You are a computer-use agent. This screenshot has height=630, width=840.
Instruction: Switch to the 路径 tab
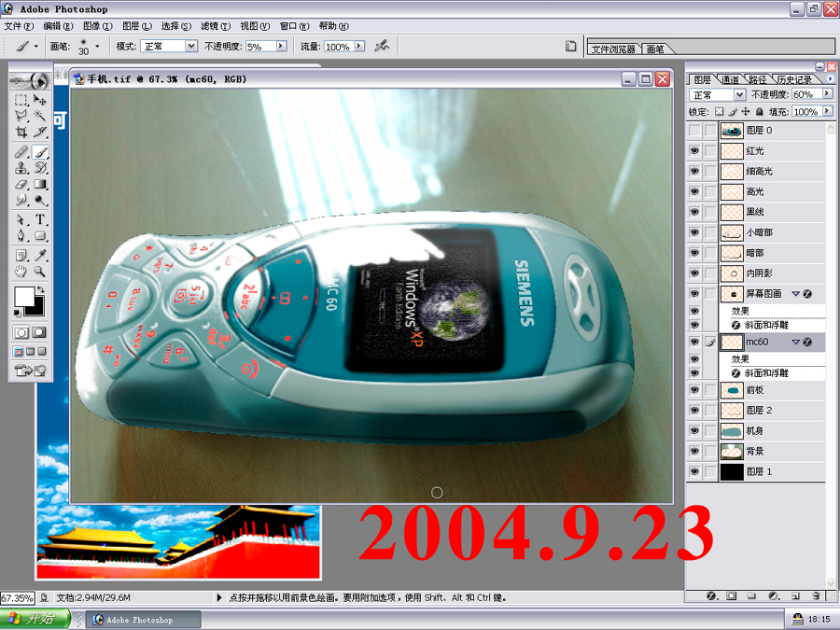pos(758,80)
